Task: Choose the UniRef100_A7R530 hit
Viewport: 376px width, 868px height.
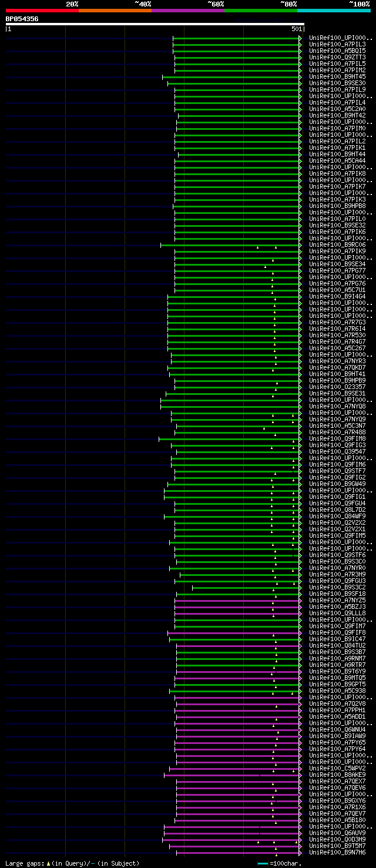Action: (x=337, y=335)
